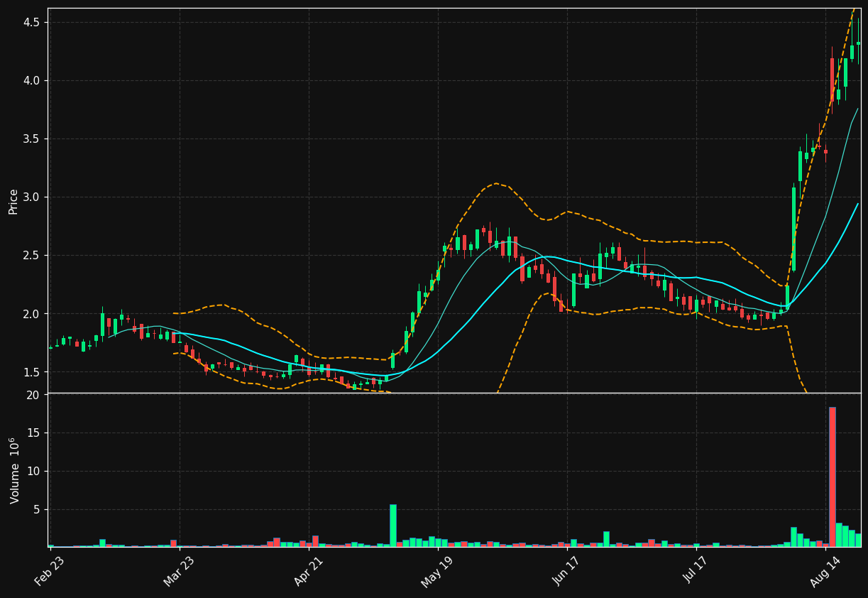The image size is (868, 598).
Task: Click the 5 volume axis label
Action: (37, 509)
